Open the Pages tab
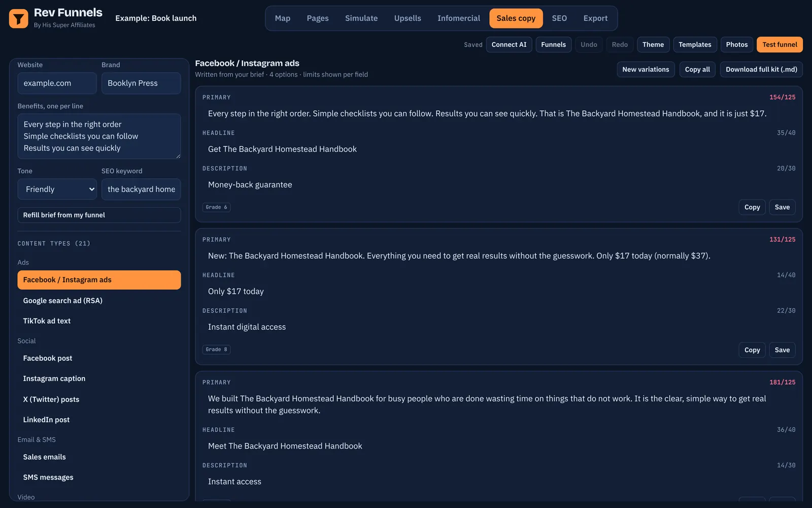 coord(318,18)
